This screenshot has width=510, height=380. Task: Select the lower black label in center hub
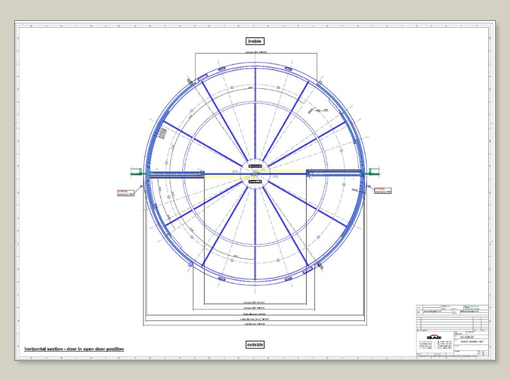coord(255,182)
